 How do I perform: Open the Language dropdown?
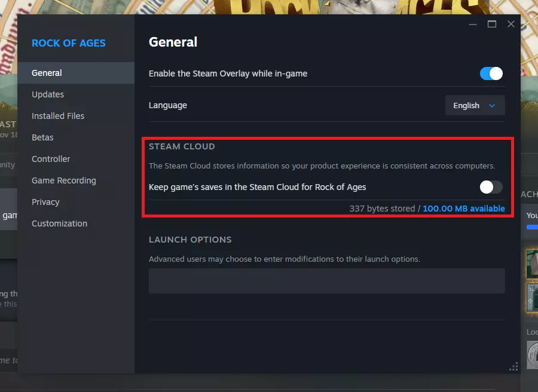pos(475,105)
